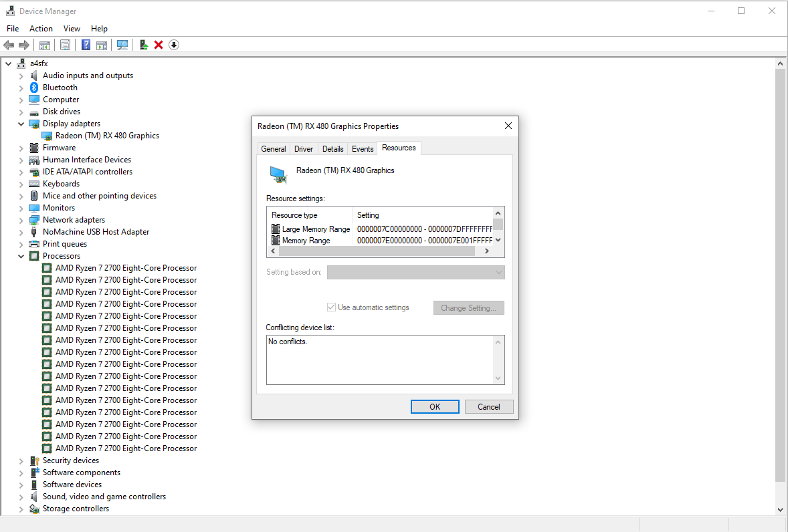
Task: Collapse the Display adapters node
Action: 21,124
